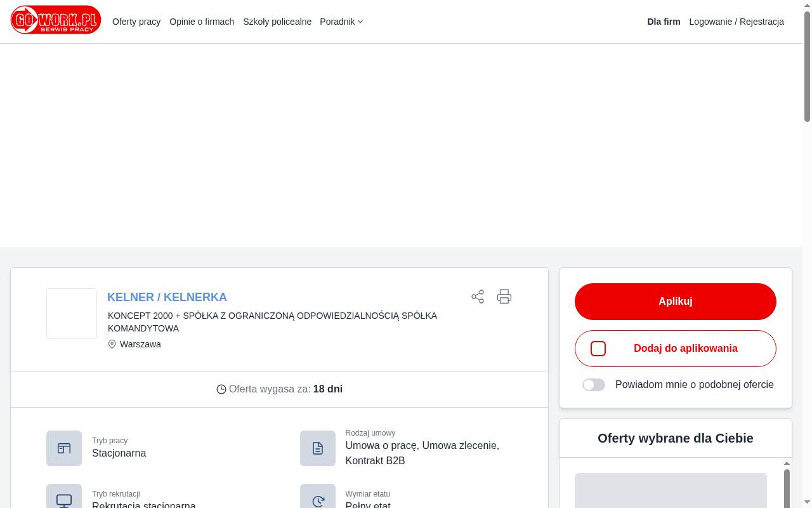Print the job offer using printer icon

pyautogui.click(x=504, y=297)
